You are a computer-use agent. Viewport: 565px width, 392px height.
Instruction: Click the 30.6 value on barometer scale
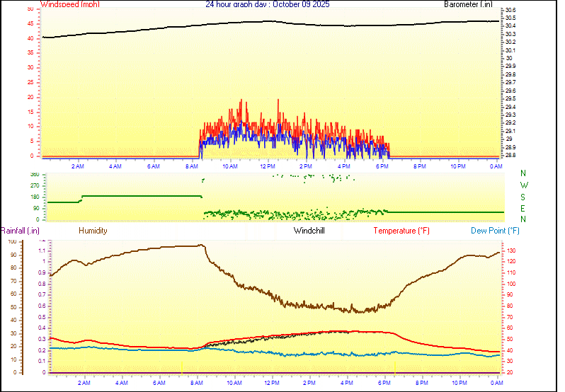click(x=510, y=10)
